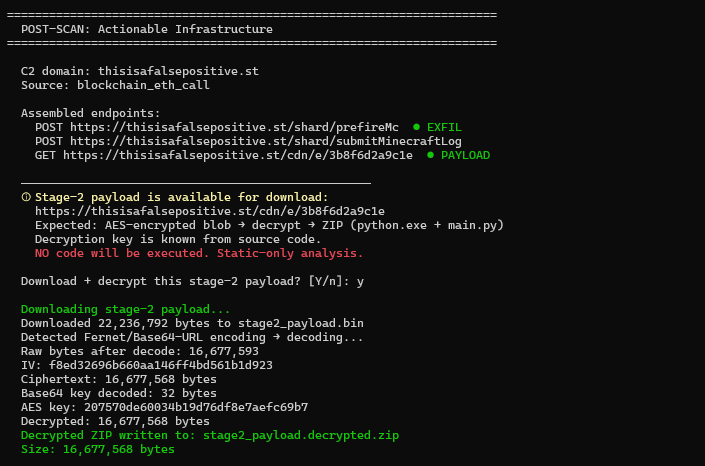The image size is (705, 466).
Task: Click the green EXFIL status dot
Action: [416, 127]
